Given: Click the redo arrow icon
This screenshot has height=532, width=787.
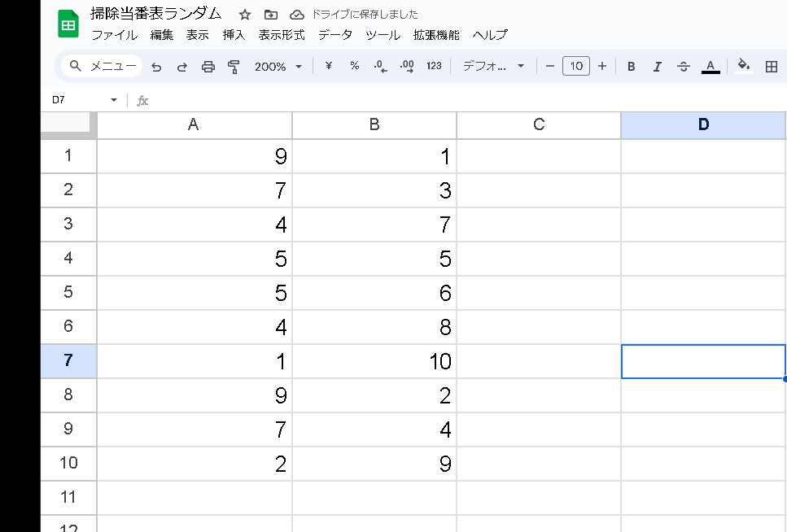Looking at the screenshot, I should 181,67.
